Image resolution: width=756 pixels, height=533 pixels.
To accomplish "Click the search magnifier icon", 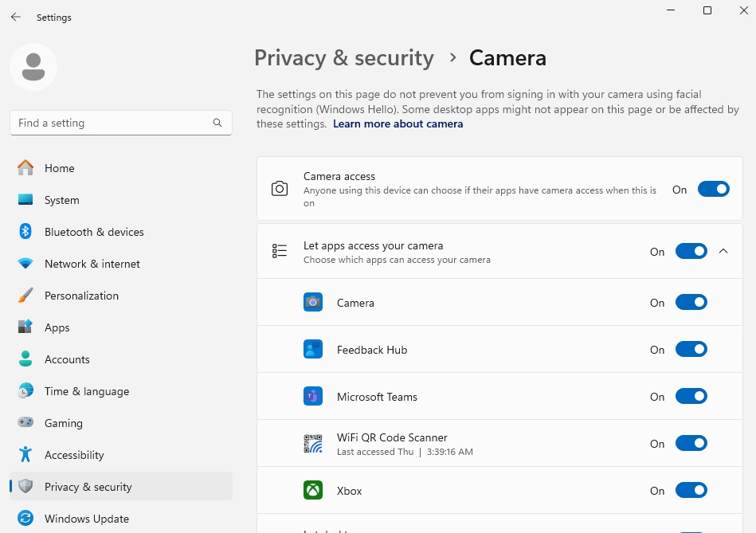I will click(x=217, y=123).
